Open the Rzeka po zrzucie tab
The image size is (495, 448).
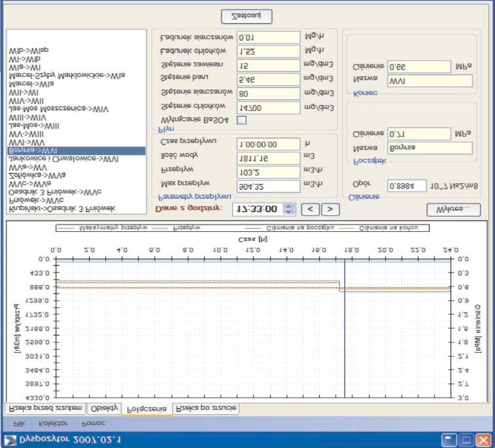point(206,408)
